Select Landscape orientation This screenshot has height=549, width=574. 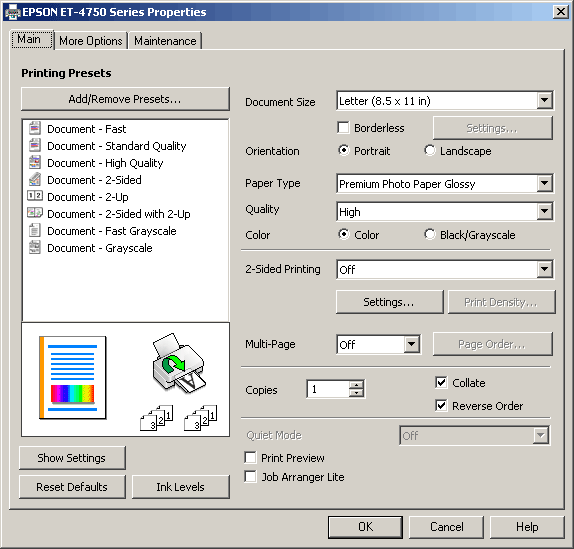tap(430, 150)
